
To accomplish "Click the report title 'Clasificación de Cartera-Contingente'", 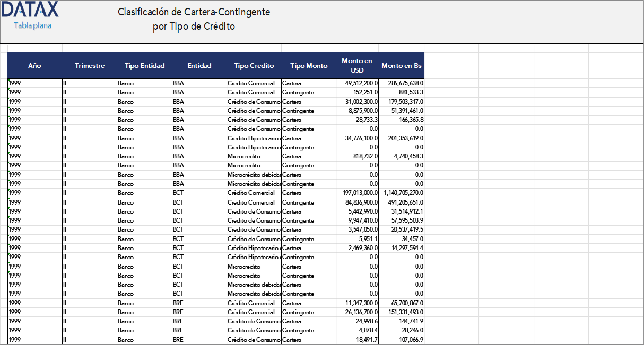I will pyautogui.click(x=193, y=12).
